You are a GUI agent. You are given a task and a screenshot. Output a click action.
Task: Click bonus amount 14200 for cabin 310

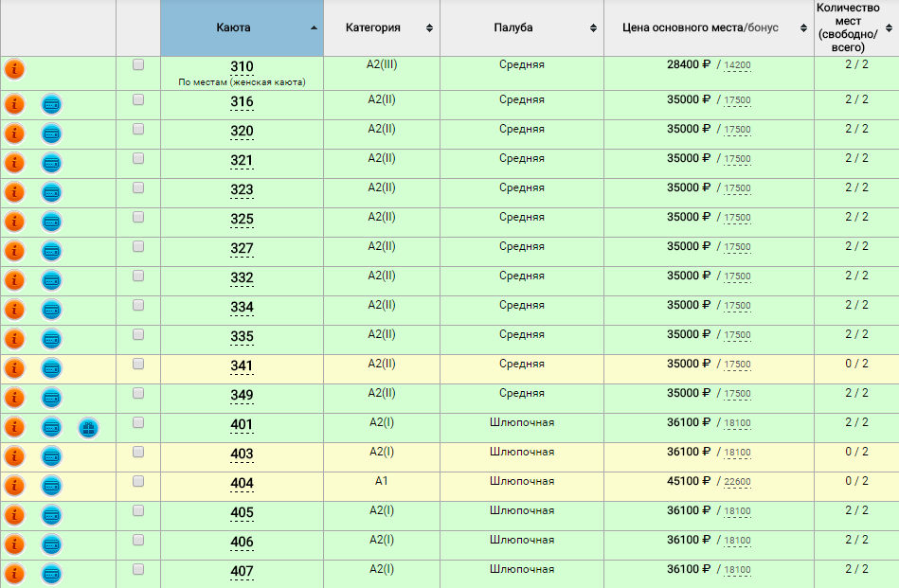[737, 66]
